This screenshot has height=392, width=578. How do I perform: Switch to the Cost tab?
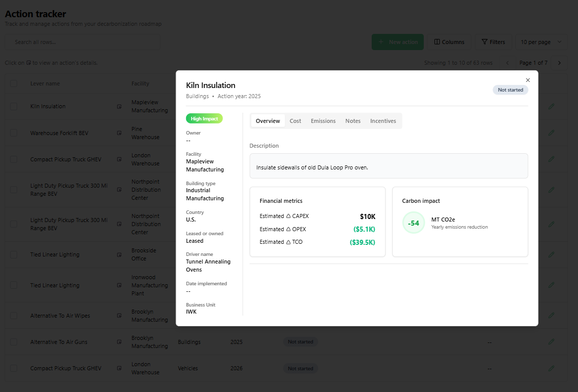pos(295,121)
